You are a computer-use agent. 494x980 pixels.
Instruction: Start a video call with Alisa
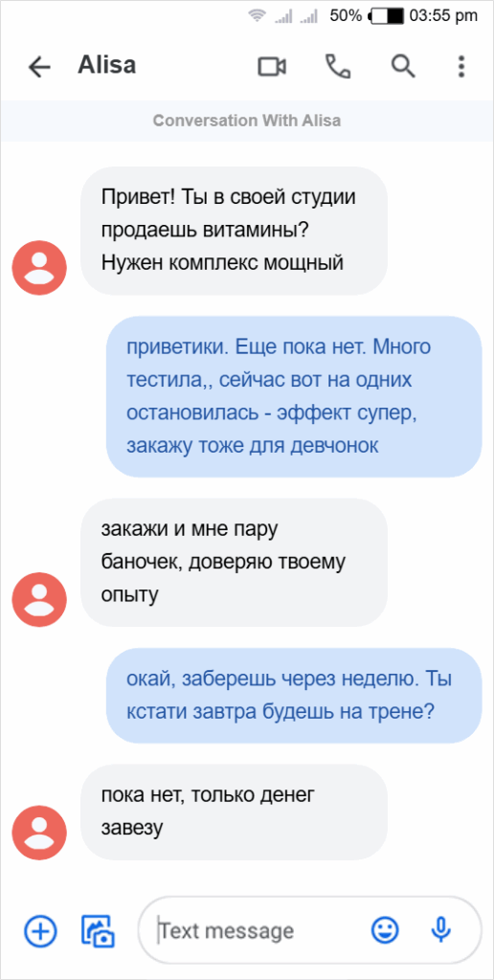(272, 66)
